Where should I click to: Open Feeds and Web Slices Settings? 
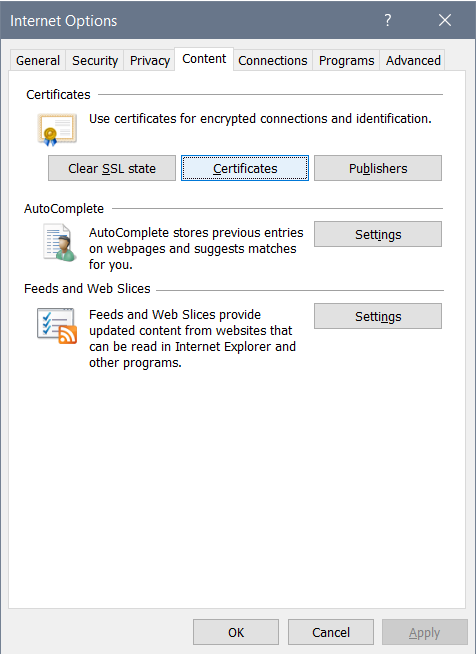[x=378, y=316]
